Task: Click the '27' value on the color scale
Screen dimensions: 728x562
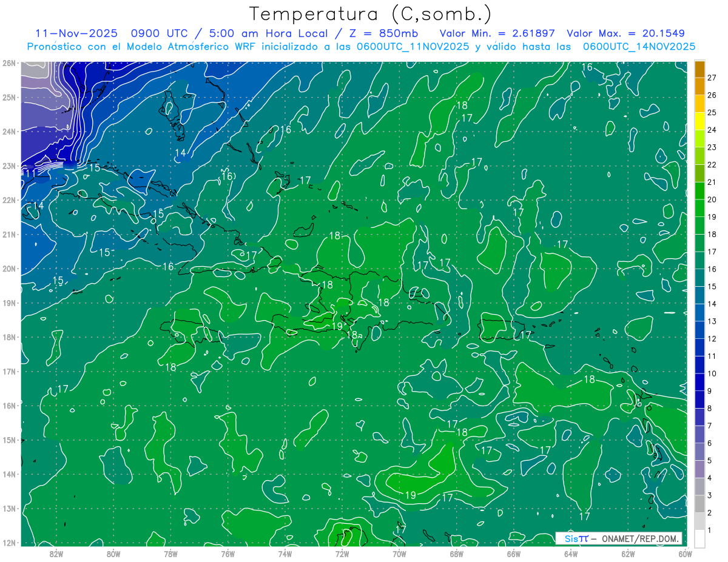Action: tap(712, 77)
